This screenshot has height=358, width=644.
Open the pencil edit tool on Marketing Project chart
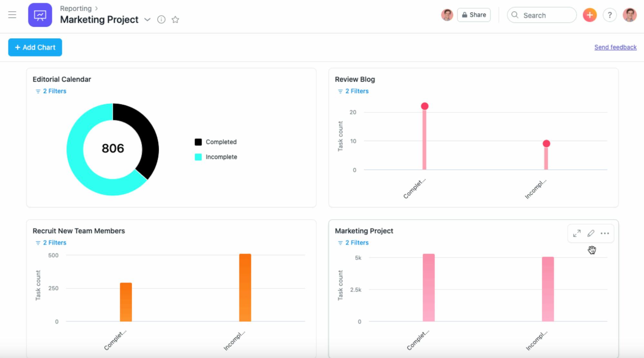tap(591, 233)
